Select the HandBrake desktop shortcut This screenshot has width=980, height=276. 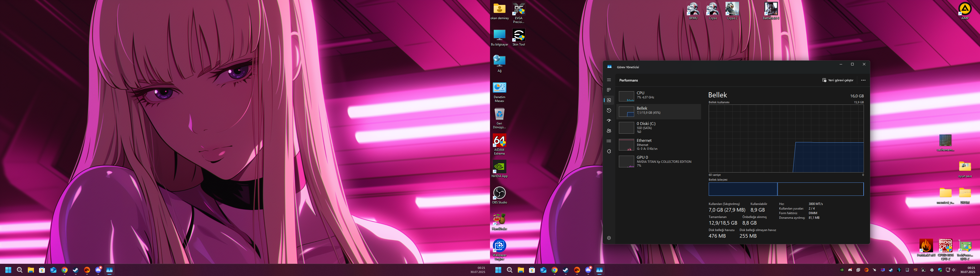coord(499,222)
